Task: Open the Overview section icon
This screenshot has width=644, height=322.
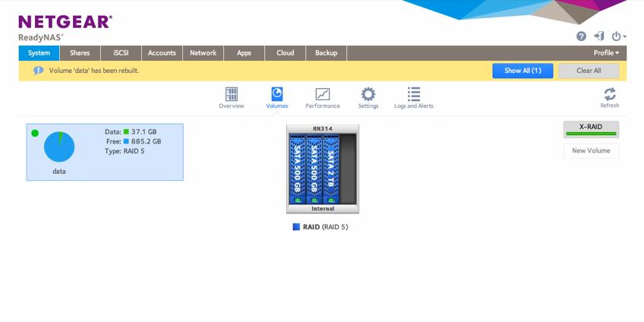Action: [231, 94]
